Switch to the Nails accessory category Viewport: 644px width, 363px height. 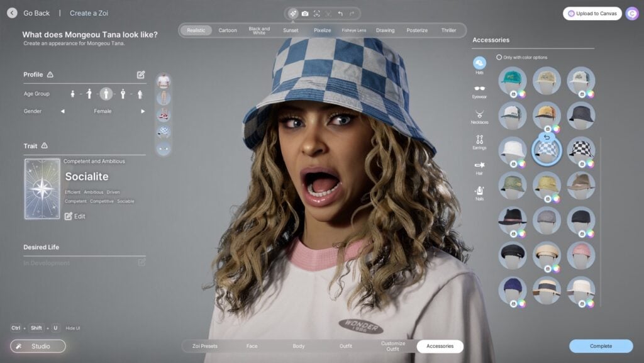click(479, 191)
